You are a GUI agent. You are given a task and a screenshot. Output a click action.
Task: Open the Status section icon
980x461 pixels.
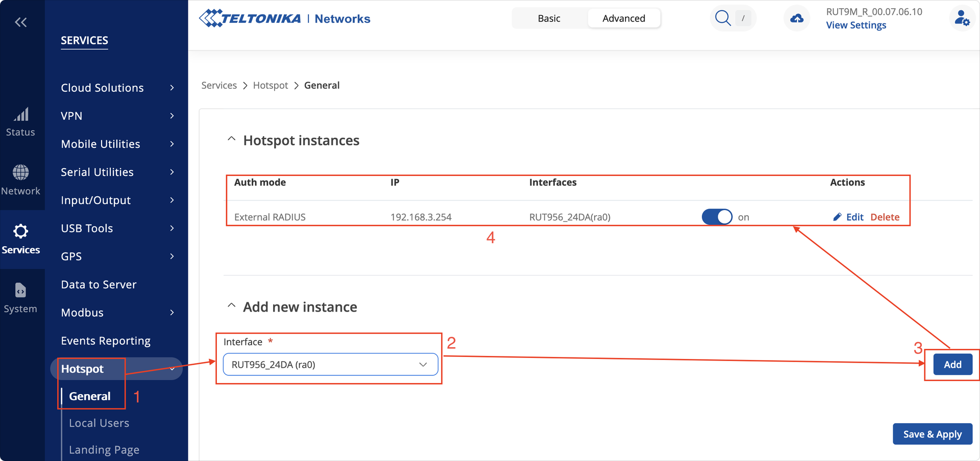(21, 121)
